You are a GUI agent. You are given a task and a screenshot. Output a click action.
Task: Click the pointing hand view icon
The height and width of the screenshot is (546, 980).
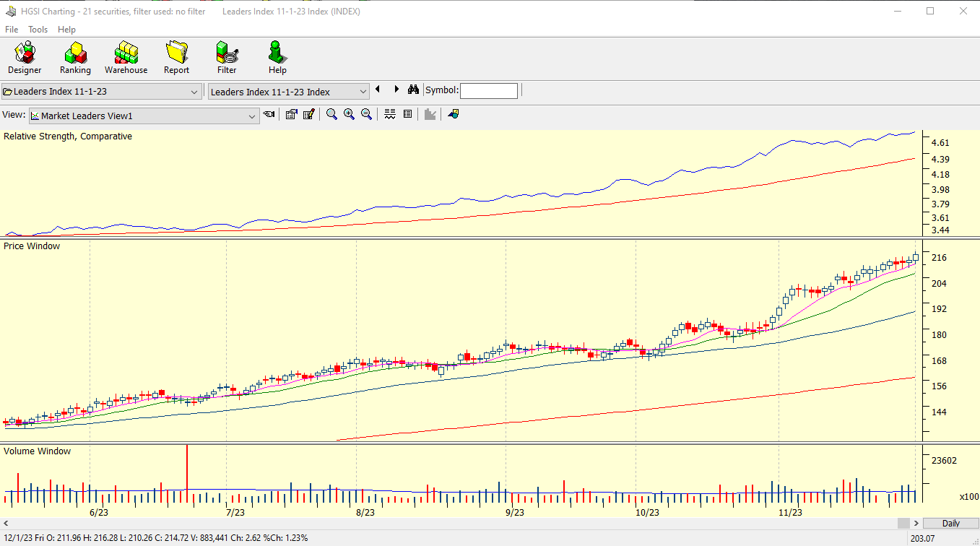[x=269, y=114]
